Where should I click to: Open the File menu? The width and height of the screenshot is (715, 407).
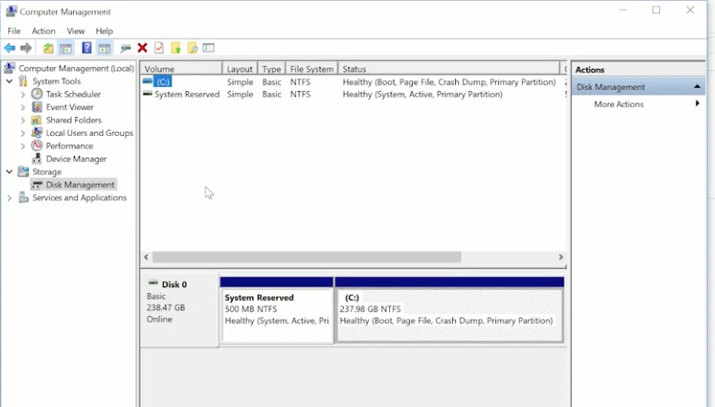coord(14,31)
